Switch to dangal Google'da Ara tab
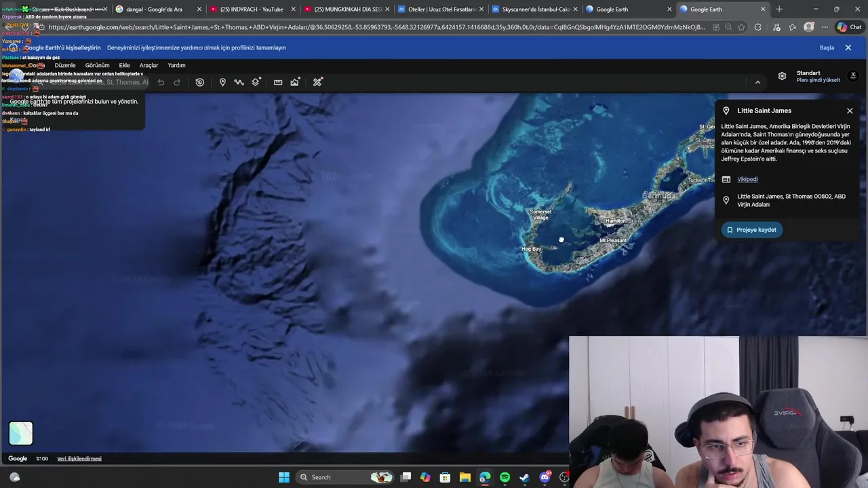This screenshot has height=488, width=868. coord(159,9)
